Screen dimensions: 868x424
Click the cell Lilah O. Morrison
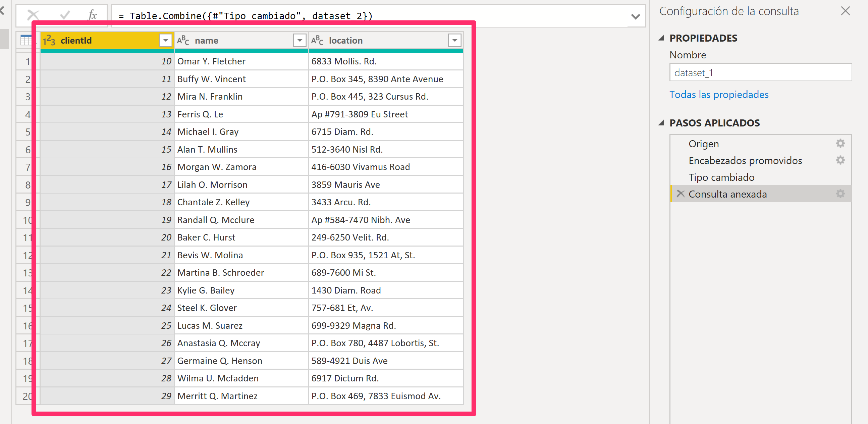[241, 185]
